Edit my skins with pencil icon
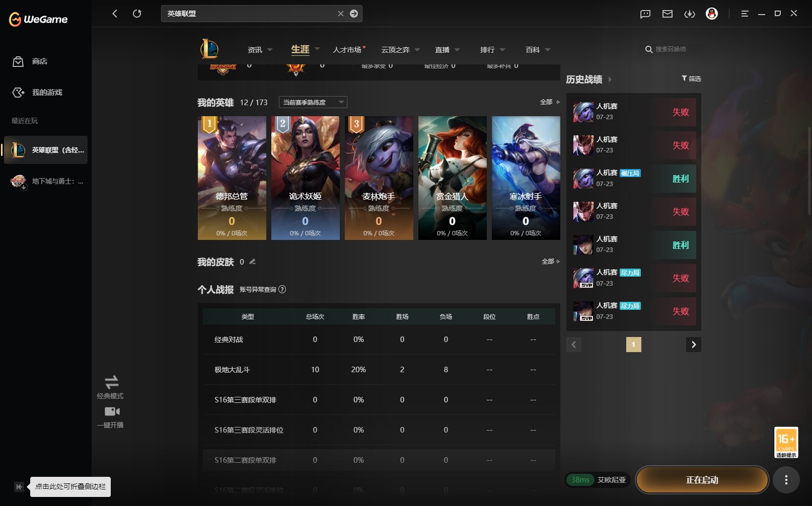 253,262
